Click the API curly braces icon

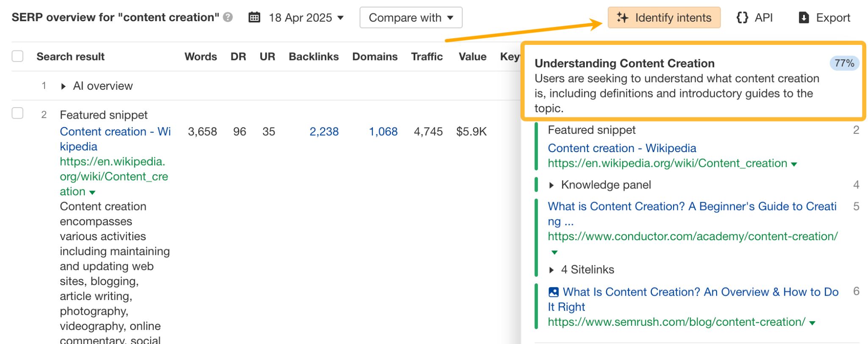pos(742,17)
